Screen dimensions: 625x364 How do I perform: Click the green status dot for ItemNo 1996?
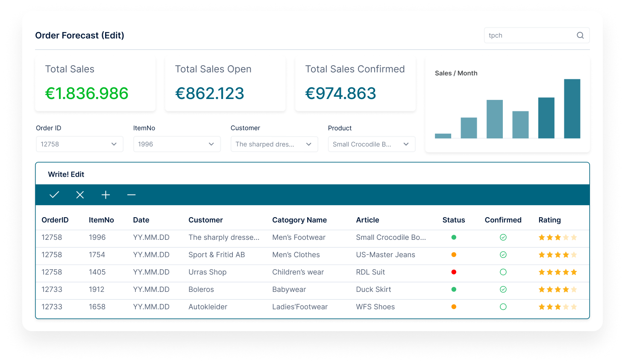454,237
